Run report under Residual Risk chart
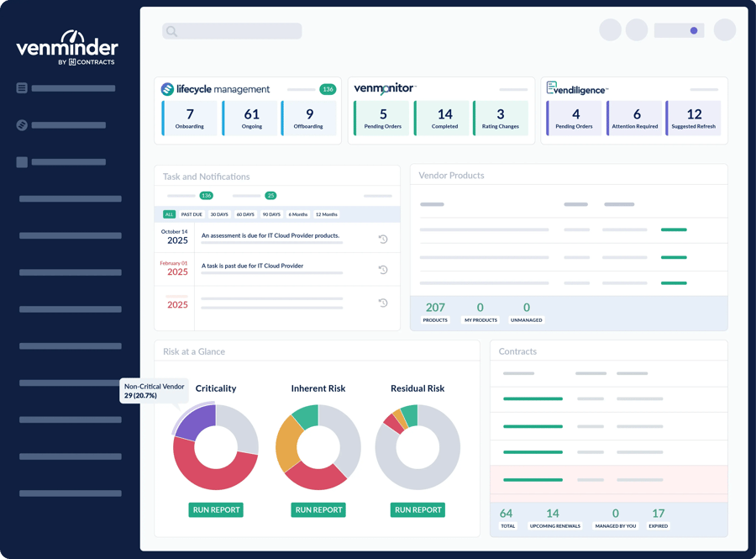The width and height of the screenshot is (756, 559). 417,509
